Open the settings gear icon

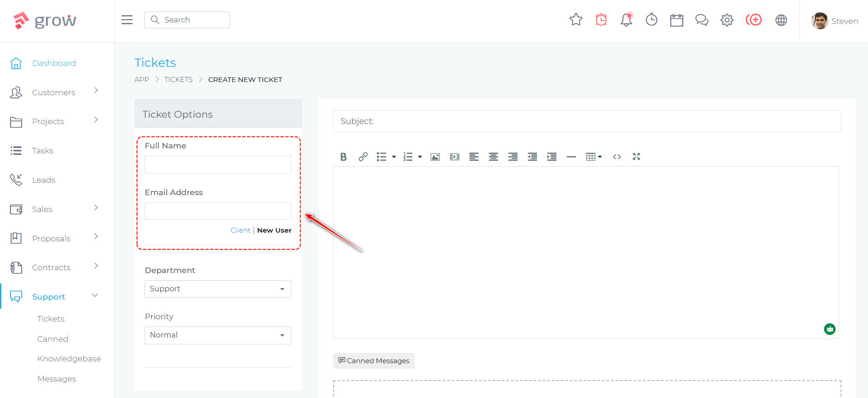[x=727, y=20]
